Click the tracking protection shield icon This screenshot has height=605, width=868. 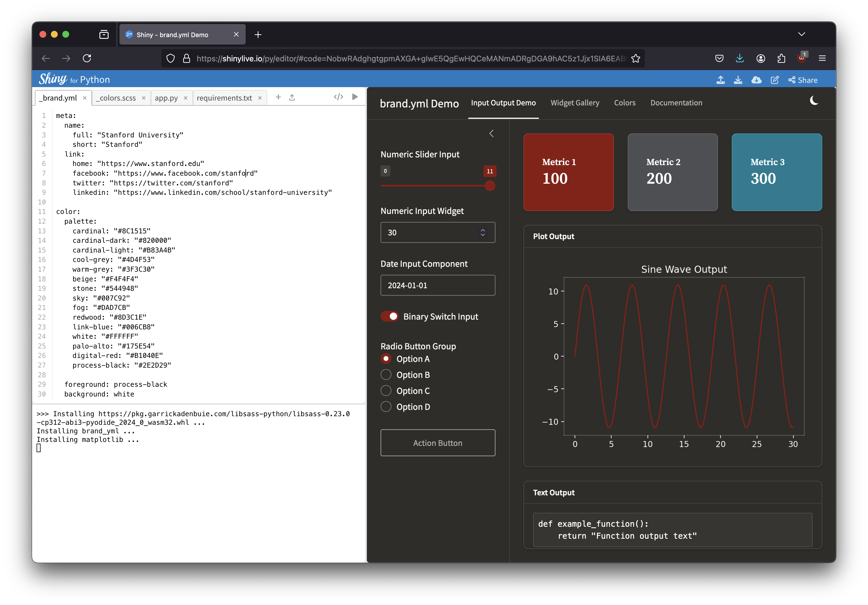click(171, 58)
